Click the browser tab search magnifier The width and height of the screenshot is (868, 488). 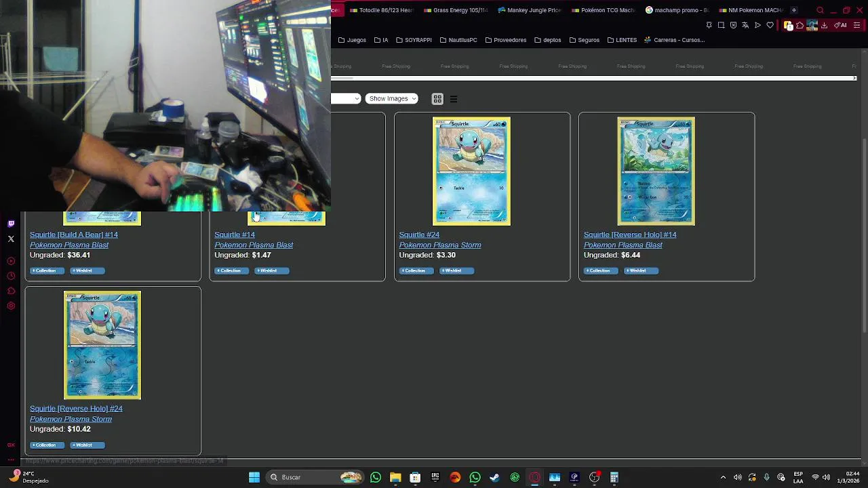coord(820,10)
